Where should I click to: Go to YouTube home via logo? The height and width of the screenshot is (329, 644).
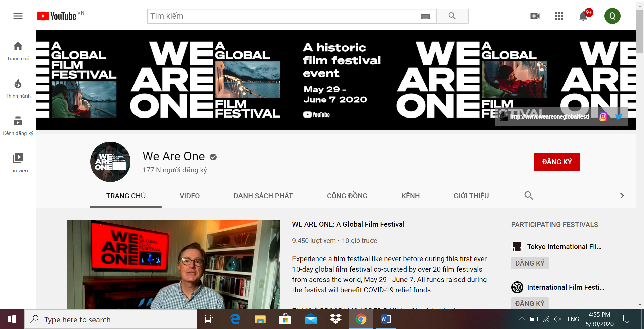click(x=56, y=16)
